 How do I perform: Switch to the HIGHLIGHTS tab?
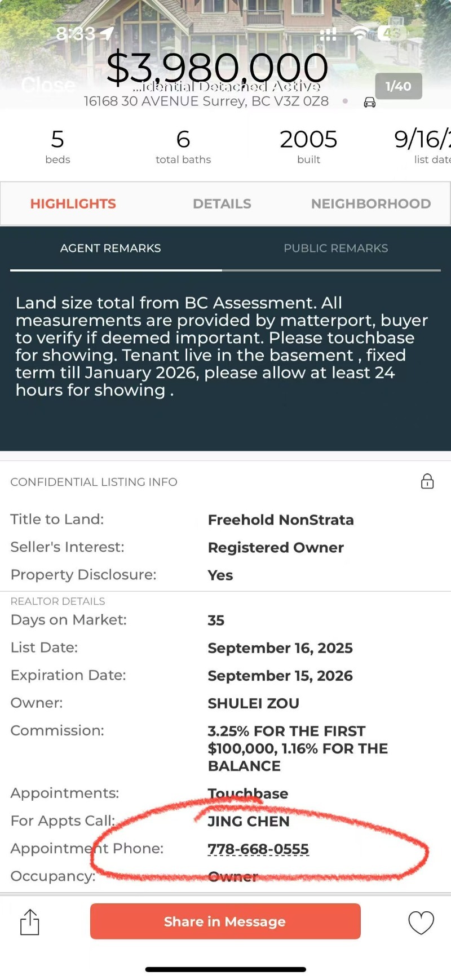pyautogui.click(x=73, y=204)
